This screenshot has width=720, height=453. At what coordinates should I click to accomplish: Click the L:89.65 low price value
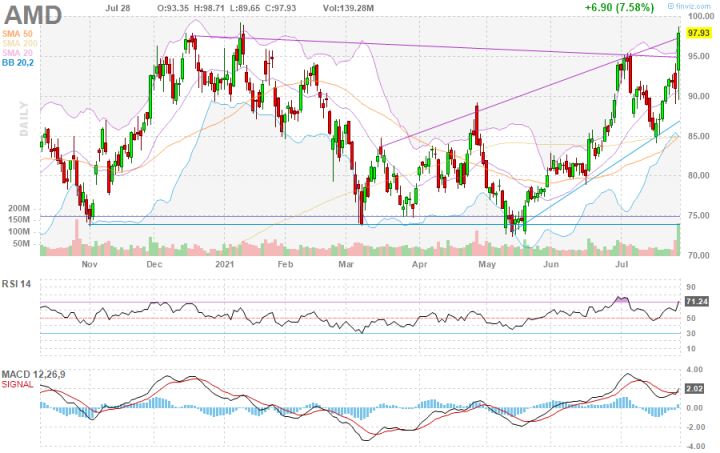click(245, 8)
